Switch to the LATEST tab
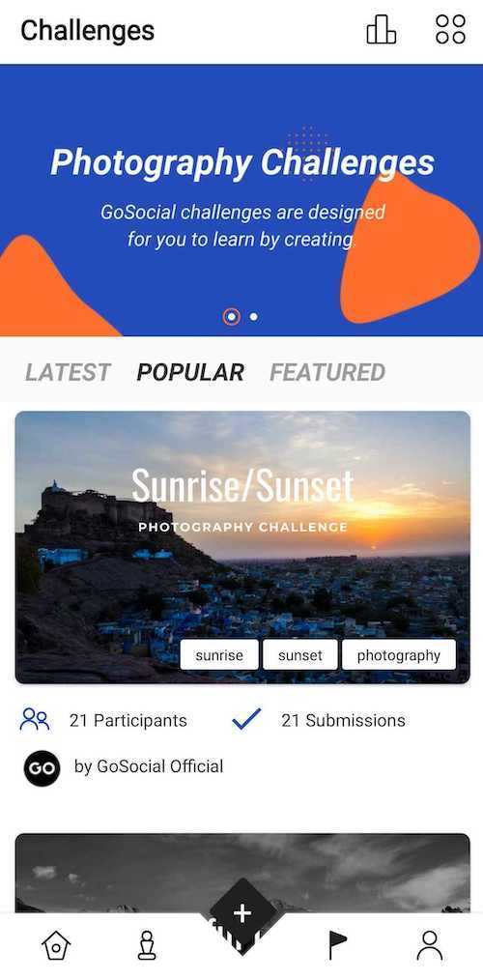The height and width of the screenshot is (980, 483). coord(69,372)
